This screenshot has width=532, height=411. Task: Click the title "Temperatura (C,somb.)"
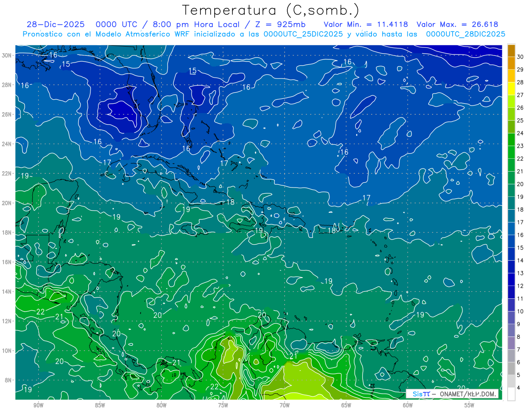coord(270,10)
